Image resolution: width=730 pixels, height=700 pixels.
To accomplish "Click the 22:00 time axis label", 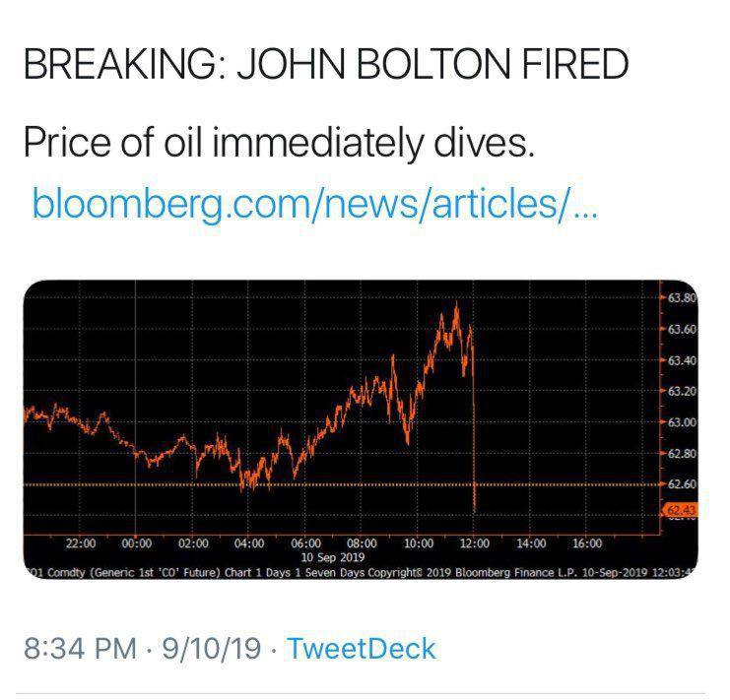I will (82, 541).
